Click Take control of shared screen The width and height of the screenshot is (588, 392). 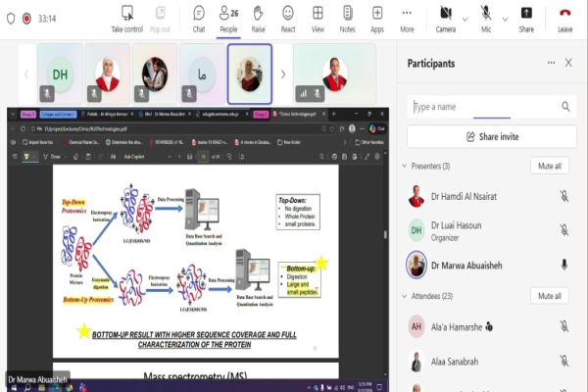(126, 17)
